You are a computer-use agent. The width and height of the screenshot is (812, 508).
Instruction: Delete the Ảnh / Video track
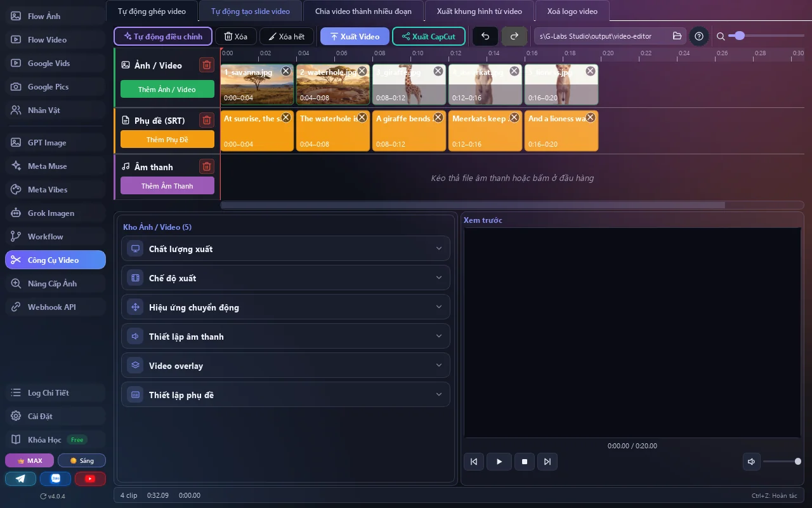click(x=206, y=65)
